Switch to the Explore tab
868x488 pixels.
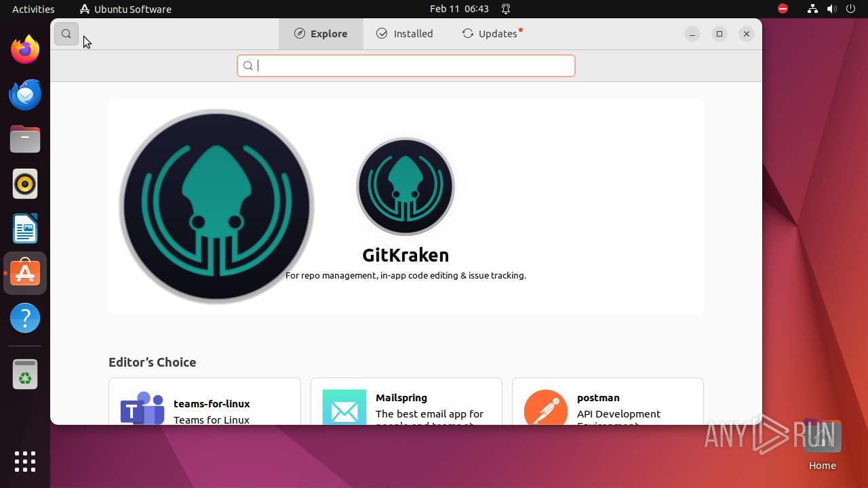click(321, 34)
